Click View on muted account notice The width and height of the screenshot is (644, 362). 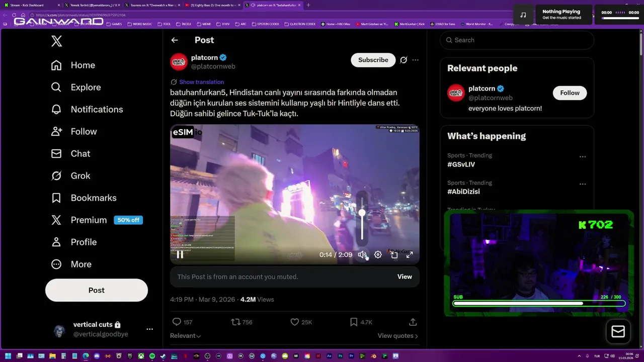pos(405,277)
